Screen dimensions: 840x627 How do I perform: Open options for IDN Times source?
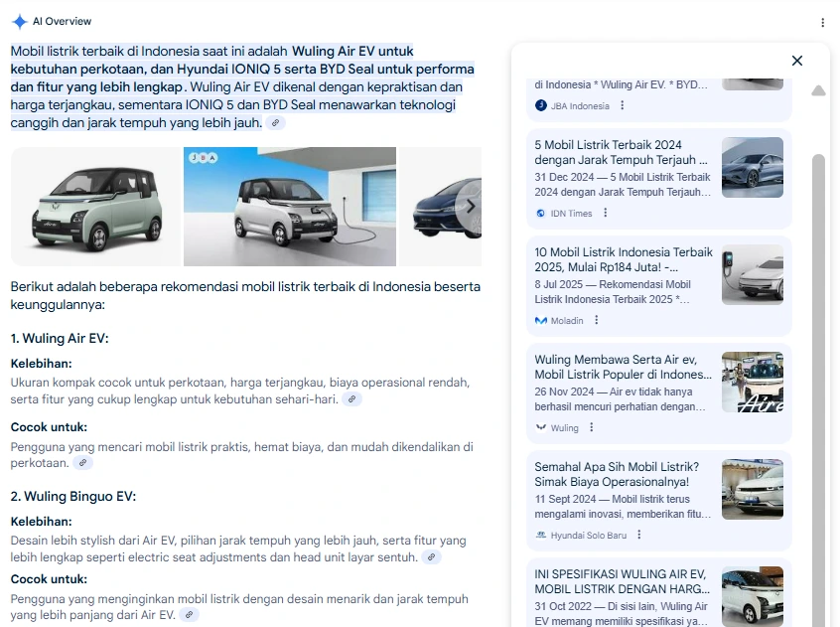606,213
